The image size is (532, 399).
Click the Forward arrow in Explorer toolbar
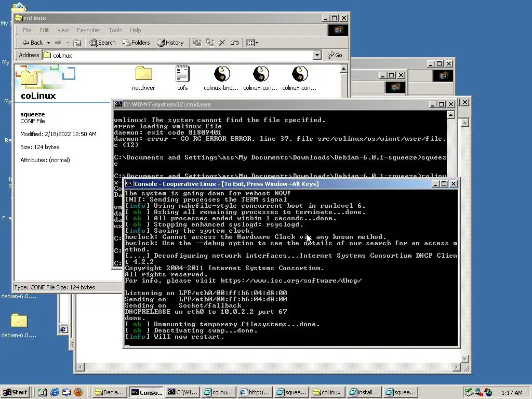click(58, 43)
